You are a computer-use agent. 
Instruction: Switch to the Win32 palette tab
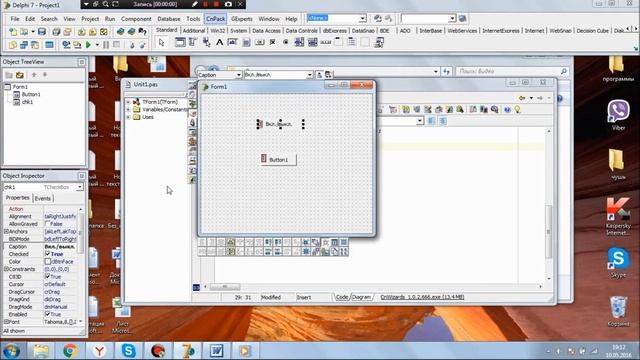click(218, 31)
